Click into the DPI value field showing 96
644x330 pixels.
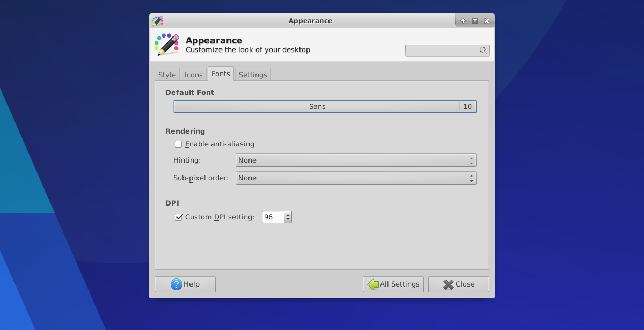272,217
